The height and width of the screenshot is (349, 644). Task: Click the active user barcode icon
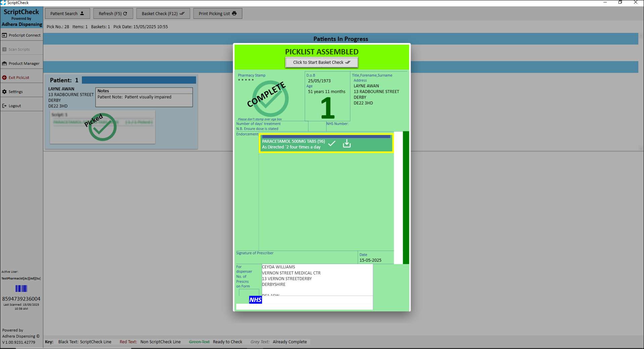pos(21,289)
